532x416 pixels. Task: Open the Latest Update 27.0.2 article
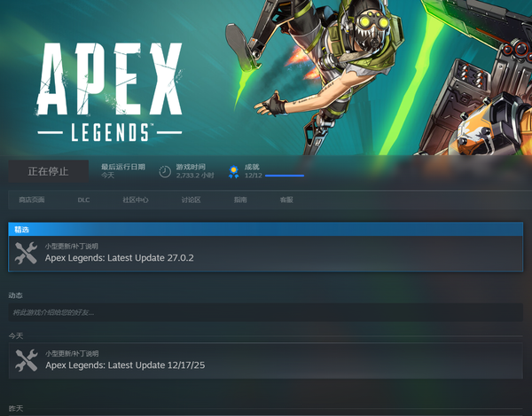point(120,258)
